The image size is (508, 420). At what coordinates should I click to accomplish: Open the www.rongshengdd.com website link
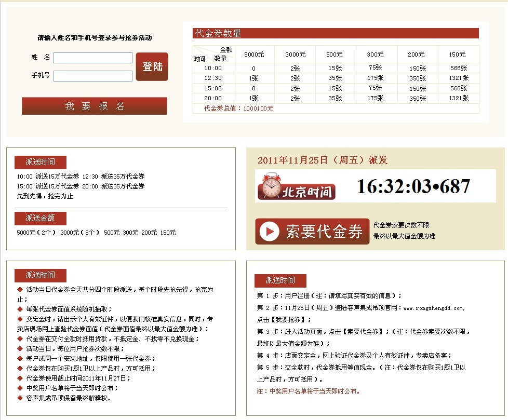pos(434,308)
